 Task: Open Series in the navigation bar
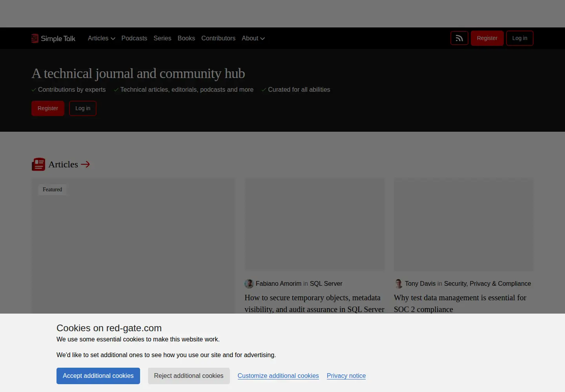(x=162, y=38)
